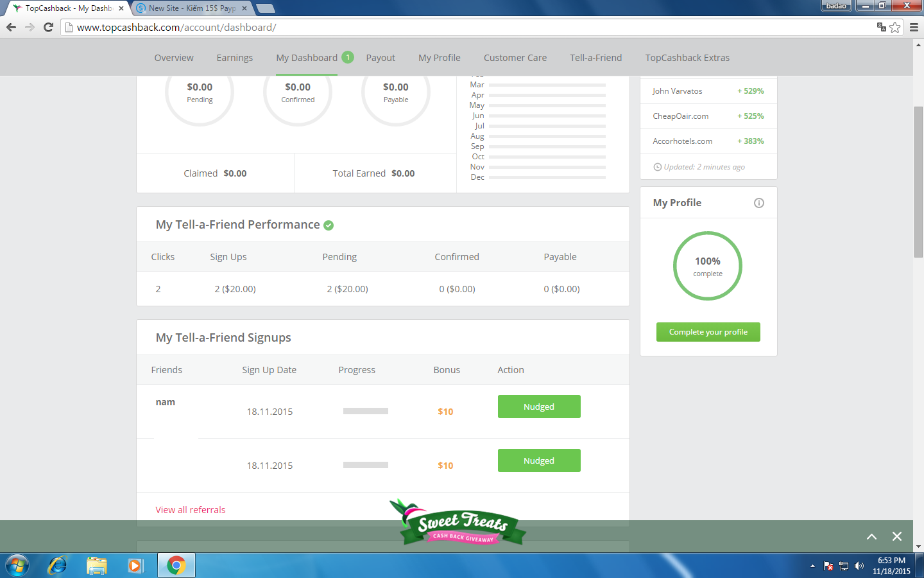Open Windows Explorer from the taskbar
Viewport: 924px width, 578px height.
click(x=97, y=565)
